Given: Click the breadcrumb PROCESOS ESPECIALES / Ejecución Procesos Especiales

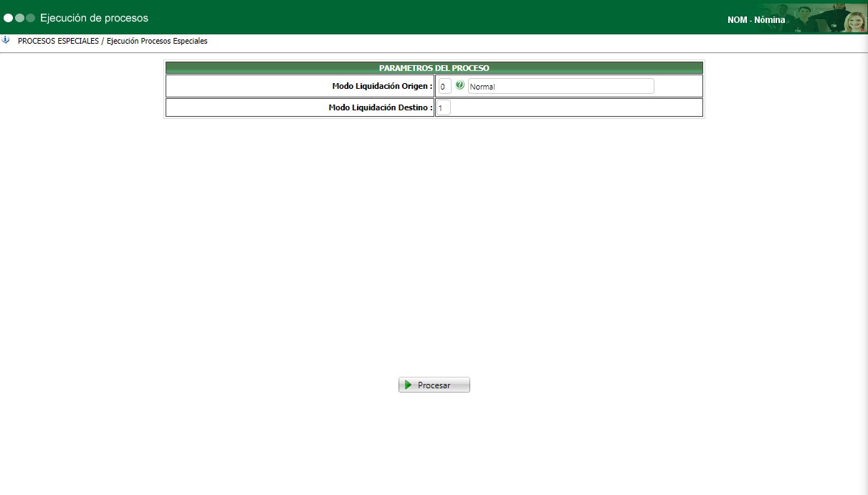Looking at the screenshot, I should (113, 41).
